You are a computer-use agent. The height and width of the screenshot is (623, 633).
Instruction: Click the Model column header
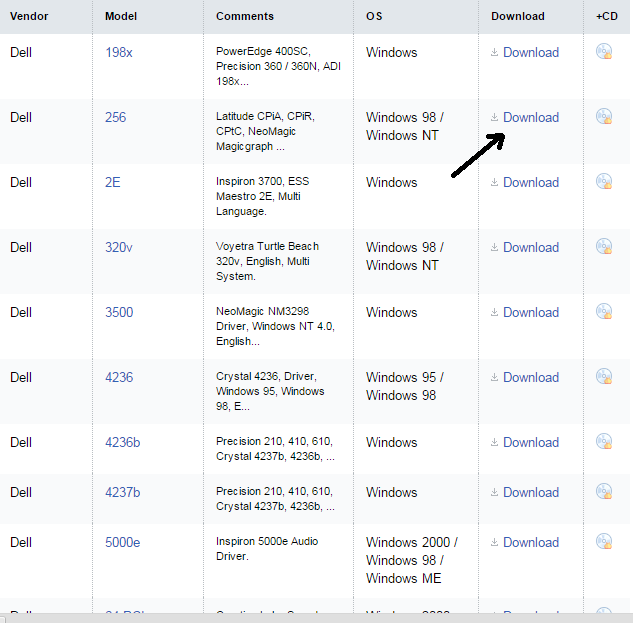point(122,16)
